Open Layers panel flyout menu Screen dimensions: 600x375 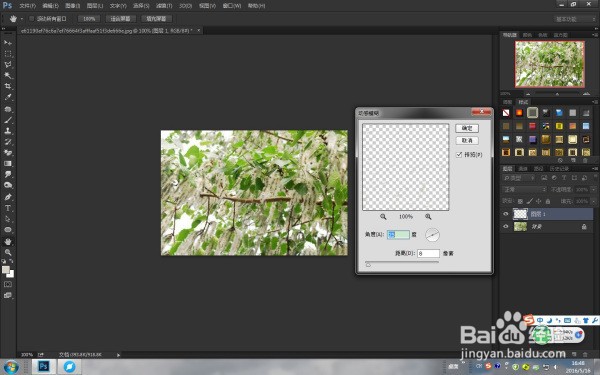pyautogui.click(x=595, y=168)
